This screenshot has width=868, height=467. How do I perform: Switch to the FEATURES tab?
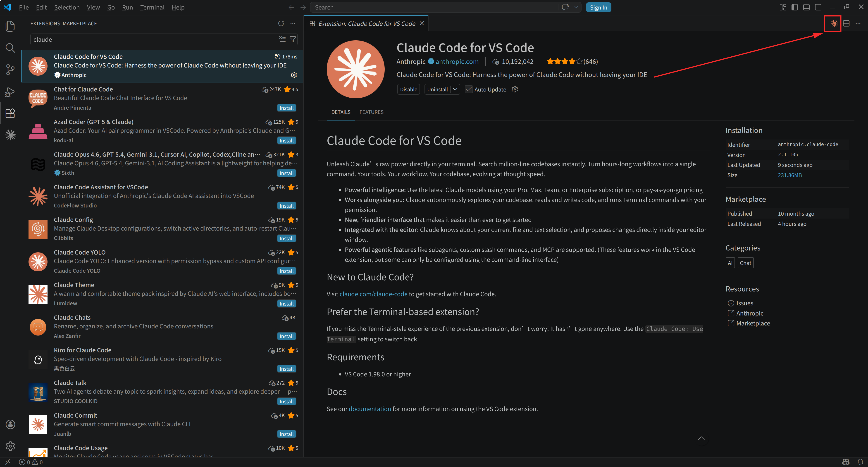pyautogui.click(x=371, y=112)
